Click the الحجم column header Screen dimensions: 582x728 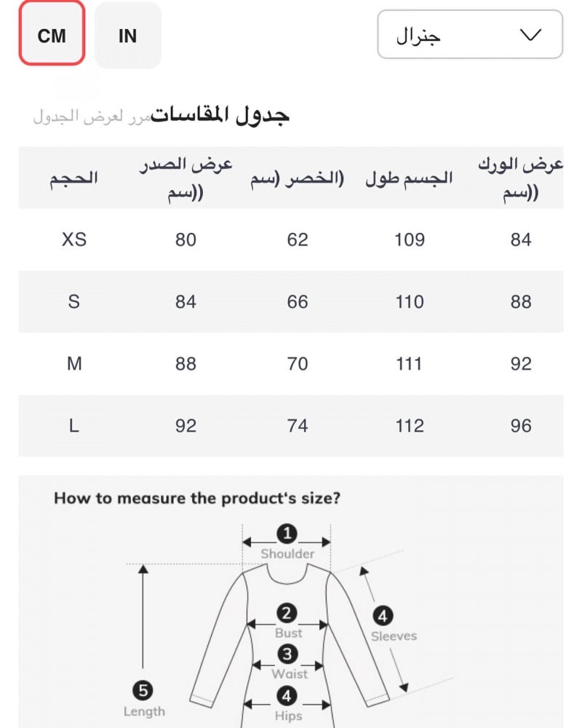coord(73,178)
